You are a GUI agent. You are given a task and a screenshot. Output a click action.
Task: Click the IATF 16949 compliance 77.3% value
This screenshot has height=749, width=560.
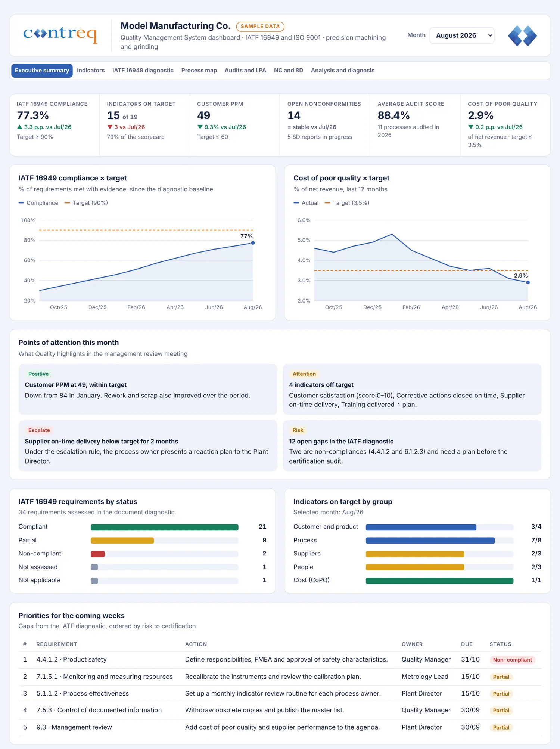33,115
